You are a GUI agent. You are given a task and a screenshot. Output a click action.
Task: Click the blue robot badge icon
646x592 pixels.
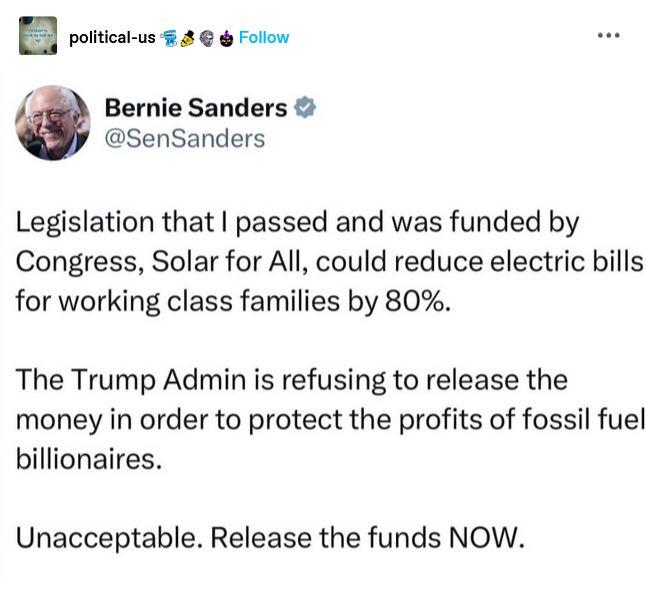point(169,38)
